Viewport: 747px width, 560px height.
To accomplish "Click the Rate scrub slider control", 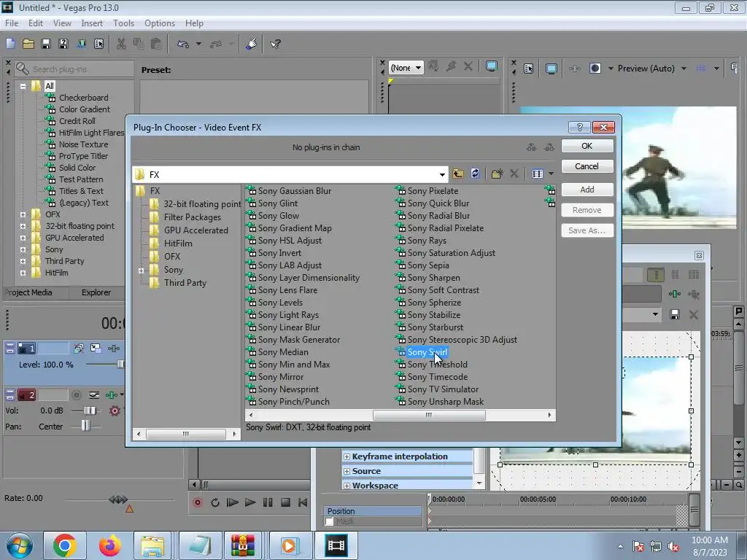I will click(x=118, y=499).
